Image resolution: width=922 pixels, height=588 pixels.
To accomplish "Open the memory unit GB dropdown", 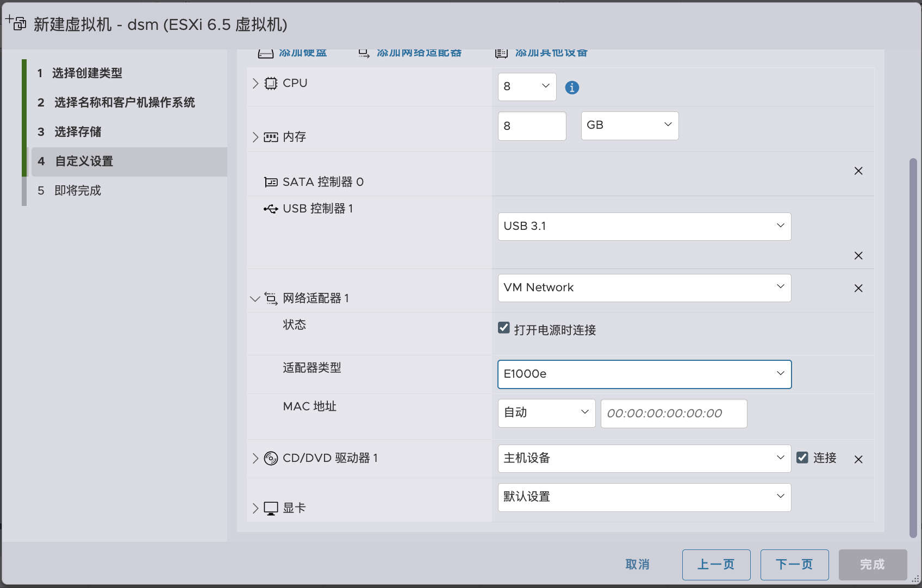I will point(630,126).
